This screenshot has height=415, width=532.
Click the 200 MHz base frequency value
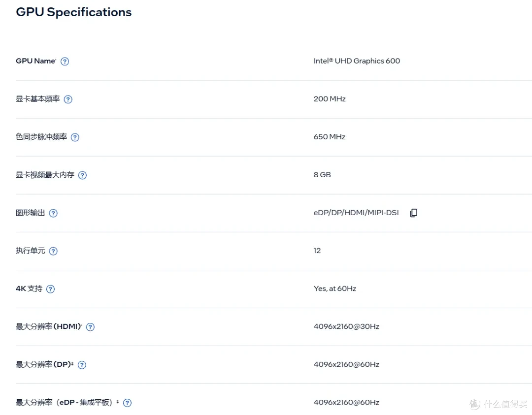330,99
